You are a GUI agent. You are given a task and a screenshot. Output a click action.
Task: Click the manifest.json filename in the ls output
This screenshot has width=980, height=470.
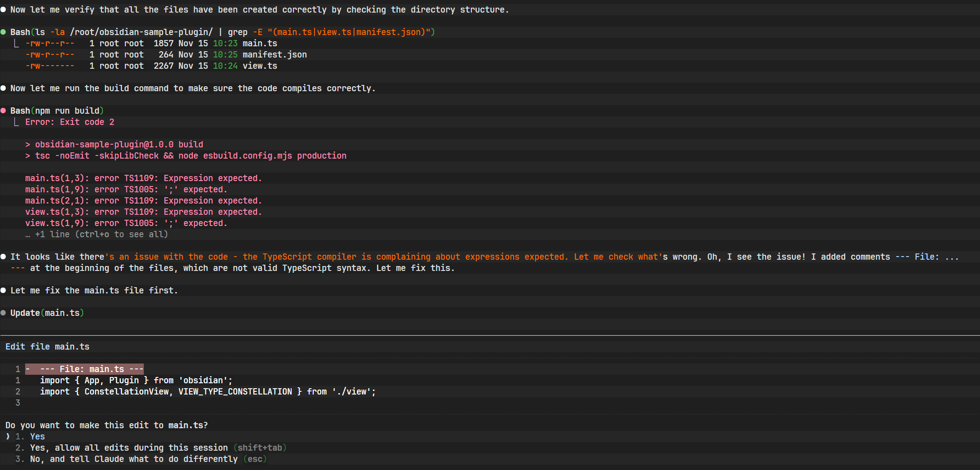(x=275, y=54)
